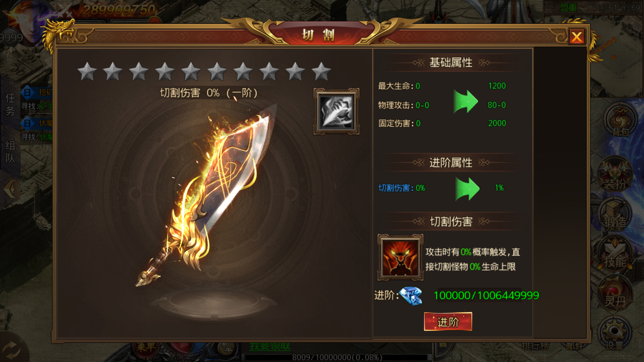Screen dimensions: 644x362
Task: Close the 切割 panel with X
Action: (577, 36)
